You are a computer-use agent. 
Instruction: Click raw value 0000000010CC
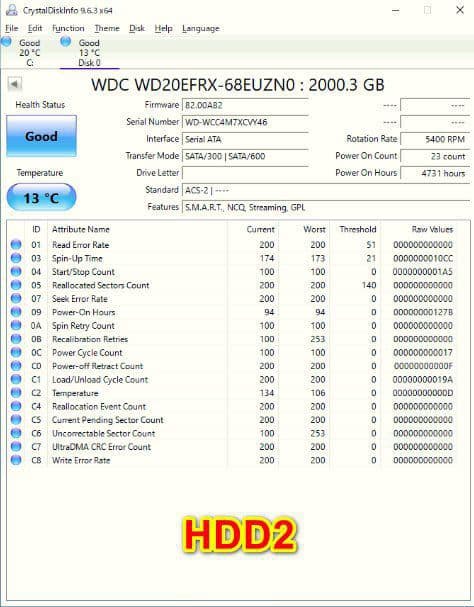(x=423, y=258)
